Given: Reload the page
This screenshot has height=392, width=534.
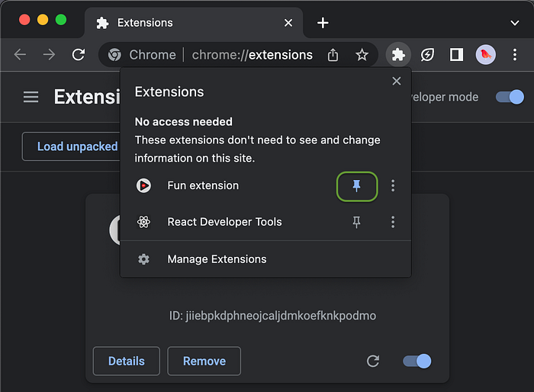Looking at the screenshot, I should tap(78, 55).
